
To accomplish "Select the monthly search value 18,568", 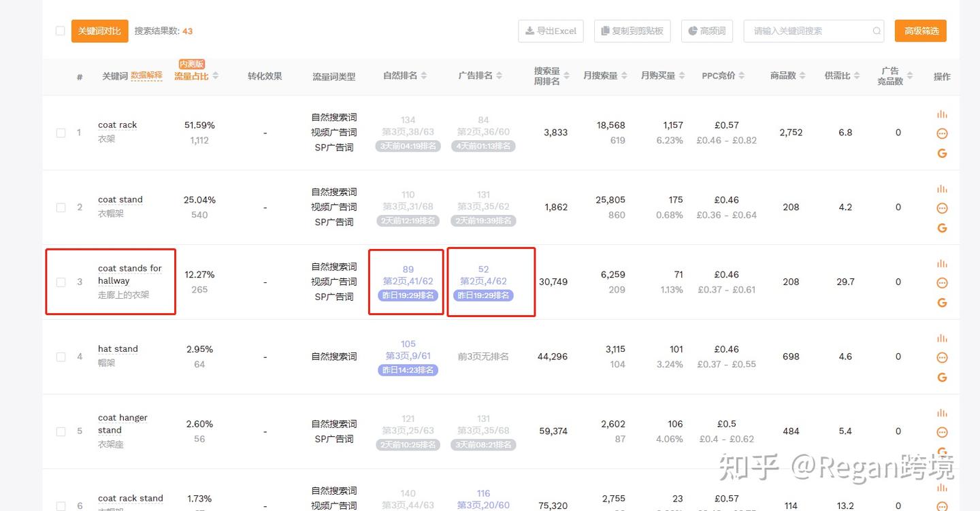I will 611,125.
